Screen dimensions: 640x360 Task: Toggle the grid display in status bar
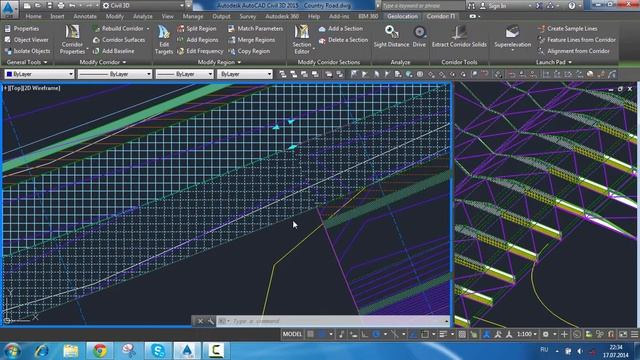311,334
